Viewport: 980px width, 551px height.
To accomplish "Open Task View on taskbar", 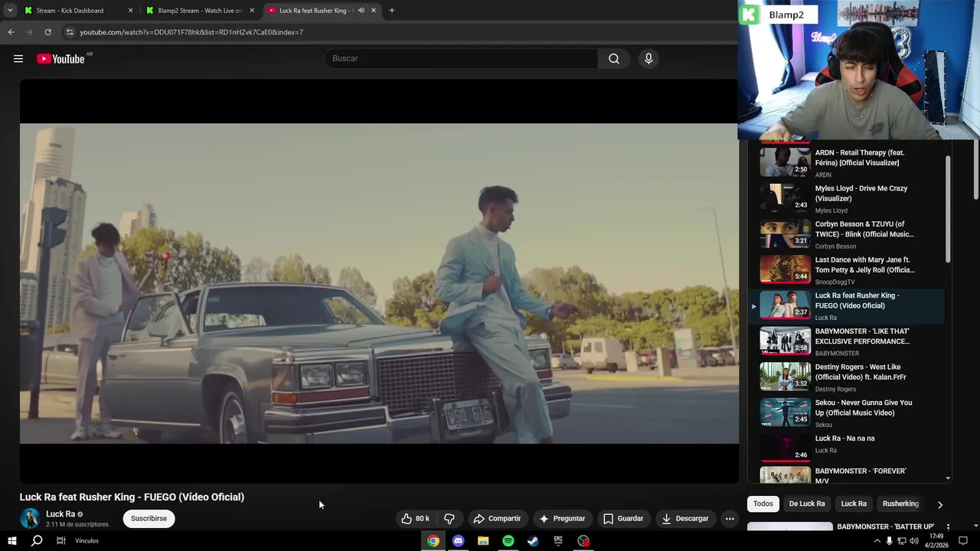I will tap(61, 541).
